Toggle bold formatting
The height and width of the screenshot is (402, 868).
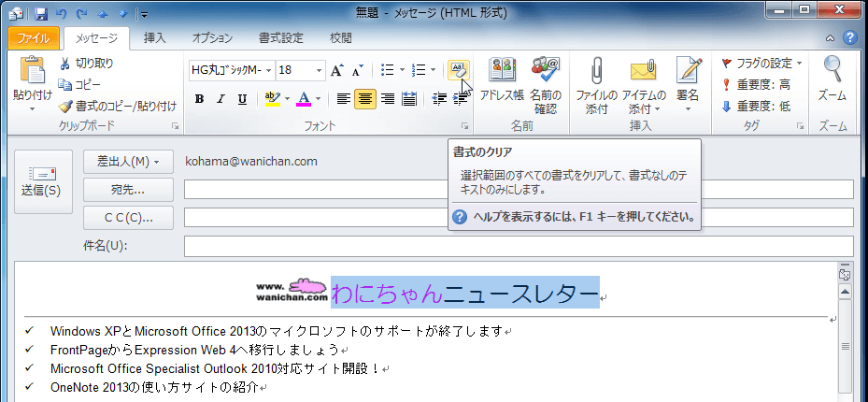coord(200,99)
